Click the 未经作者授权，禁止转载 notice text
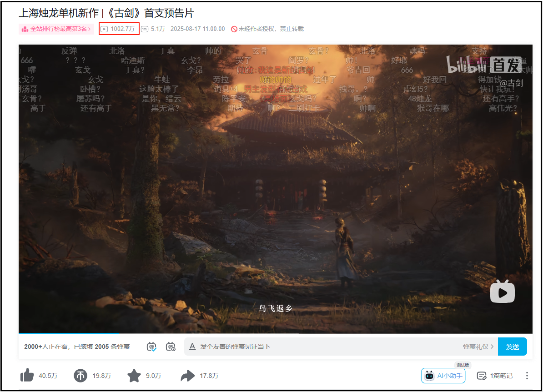543x392 pixels. 271,29
